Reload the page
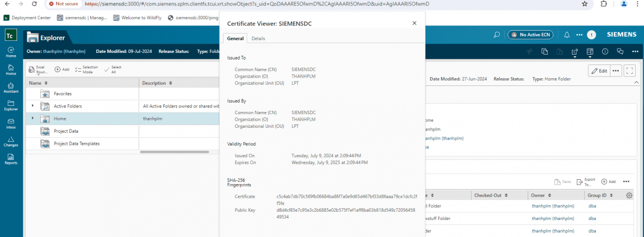This screenshot has width=644, height=237. point(35,4)
